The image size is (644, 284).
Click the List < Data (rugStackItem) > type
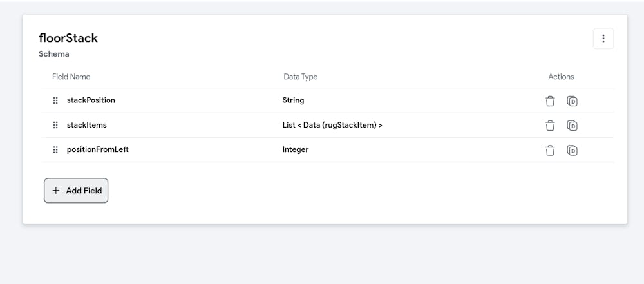[332, 125]
